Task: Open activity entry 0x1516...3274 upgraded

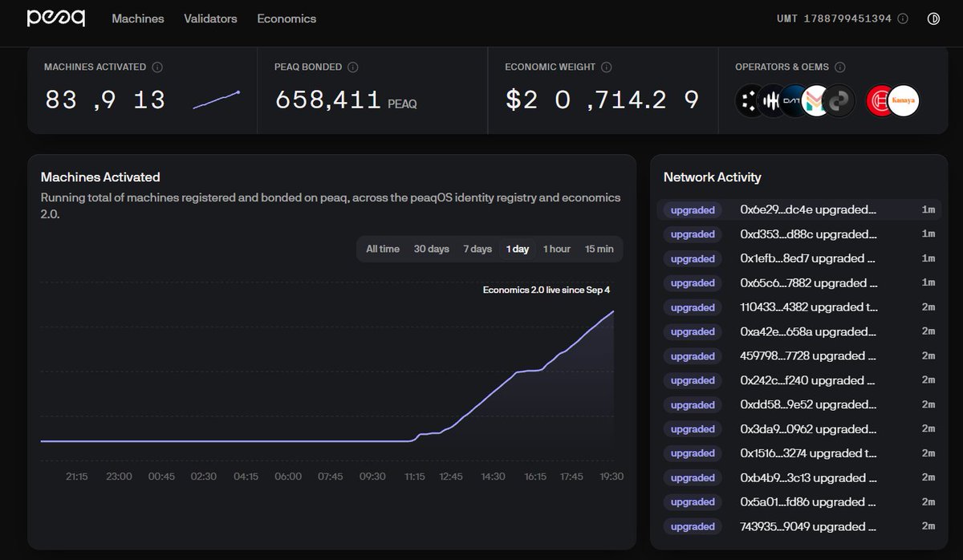Action: pos(799,453)
